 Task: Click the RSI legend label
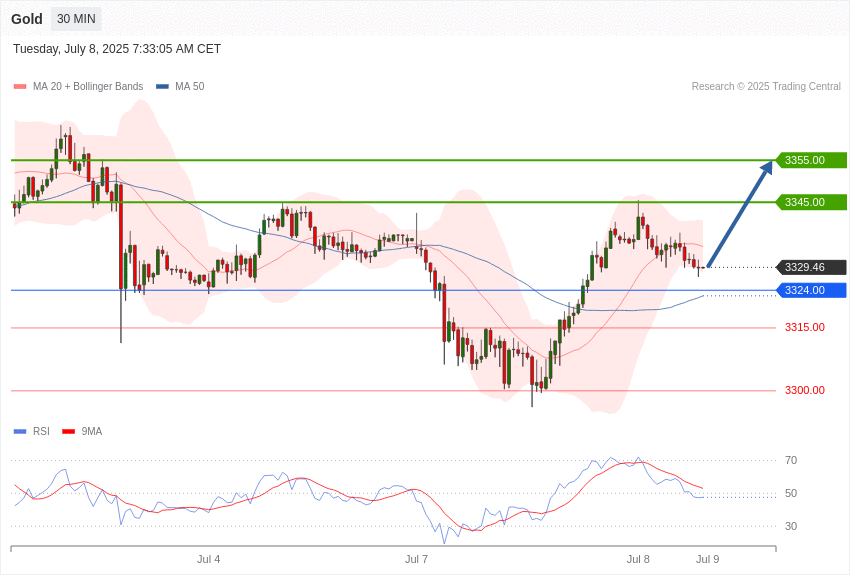pos(41,431)
